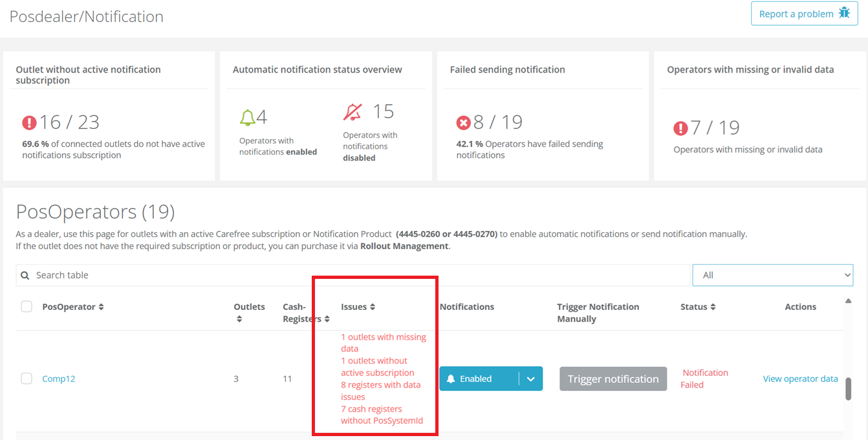Click the red alert icon beside 16 / 23
The width and height of the screenshot is (868, 440).
coord(29,122)
